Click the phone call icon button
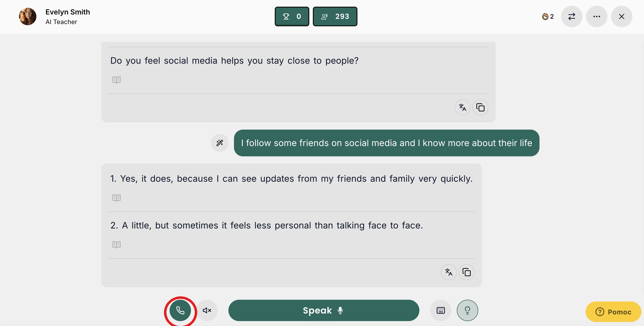 click(180, 310)
